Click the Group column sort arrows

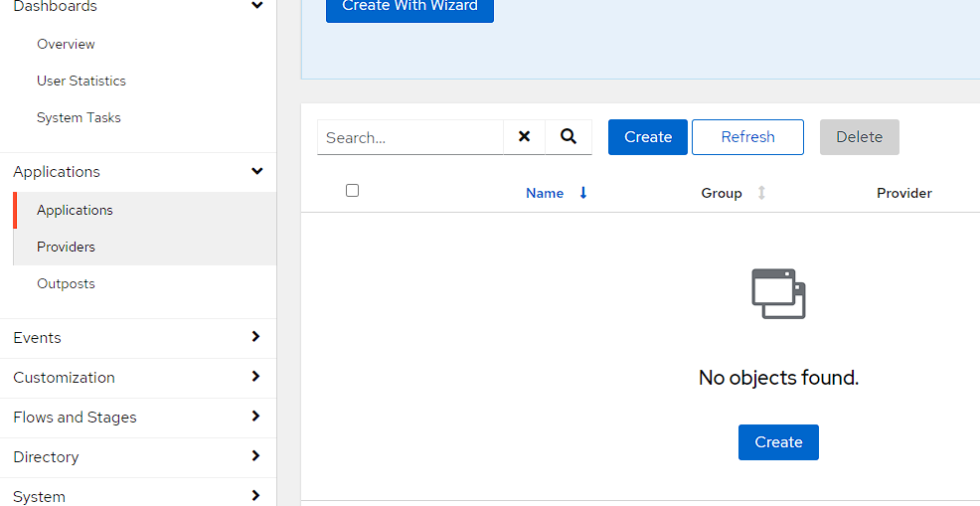761,193
